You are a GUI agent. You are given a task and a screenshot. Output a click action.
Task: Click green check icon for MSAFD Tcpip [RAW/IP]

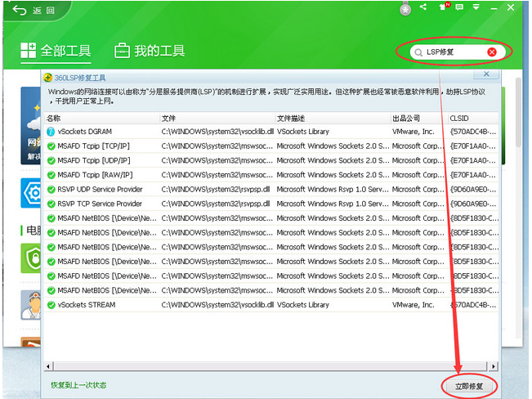click(51, 175)
